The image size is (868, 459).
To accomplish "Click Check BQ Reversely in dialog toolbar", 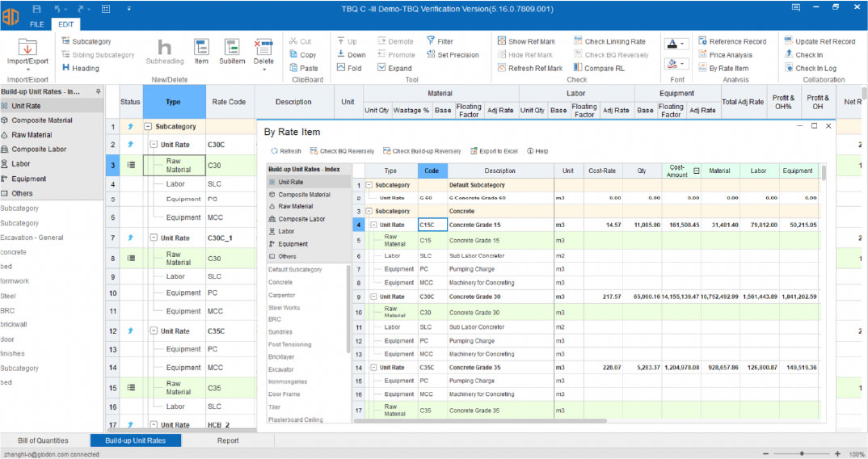I will [341, 151].
